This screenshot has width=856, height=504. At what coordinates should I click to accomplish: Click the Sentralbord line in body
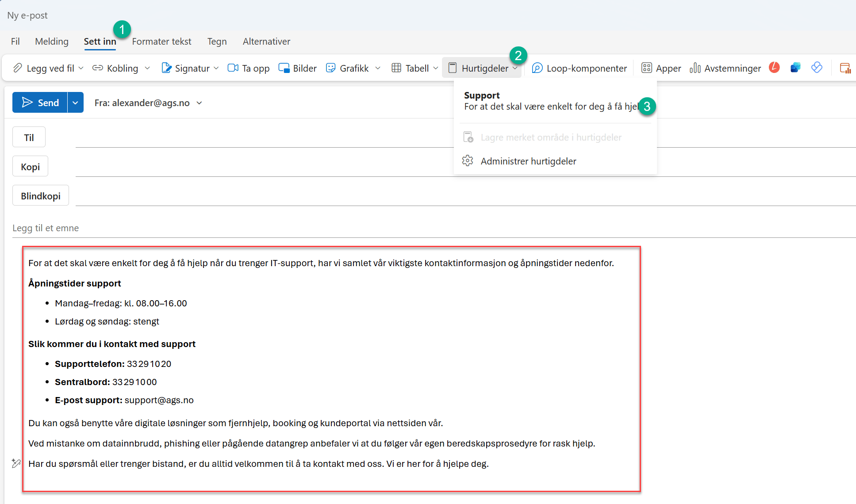coord(106,382)
